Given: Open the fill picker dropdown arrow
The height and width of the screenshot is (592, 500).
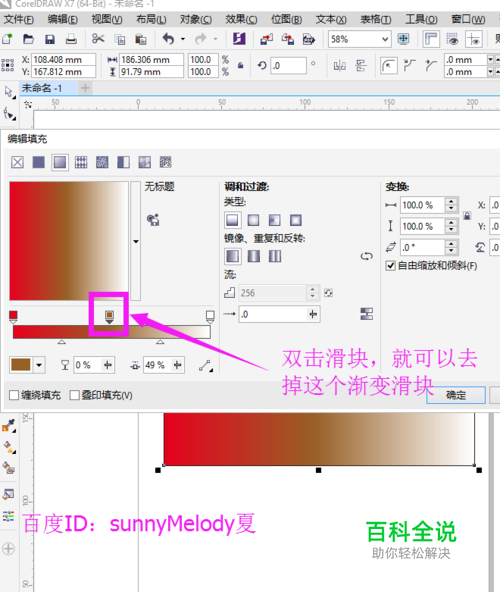Looking at the screenshot, I should [136, 241].
